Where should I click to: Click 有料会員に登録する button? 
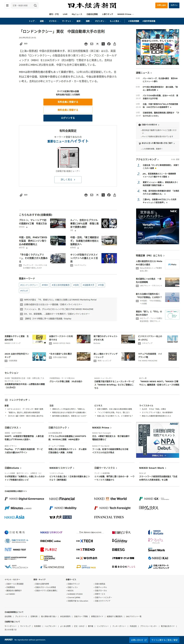point(68,102)
